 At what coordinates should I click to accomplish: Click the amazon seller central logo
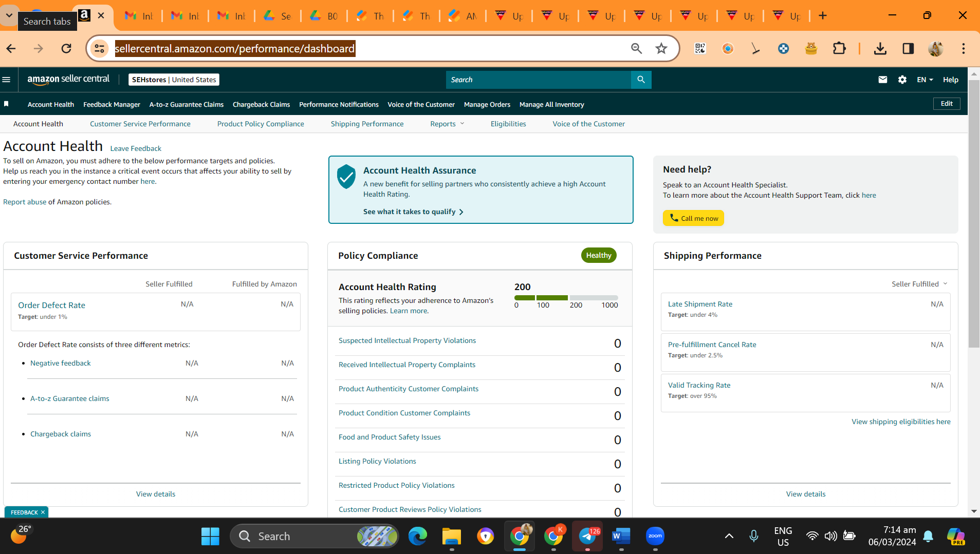click(68, 79)
